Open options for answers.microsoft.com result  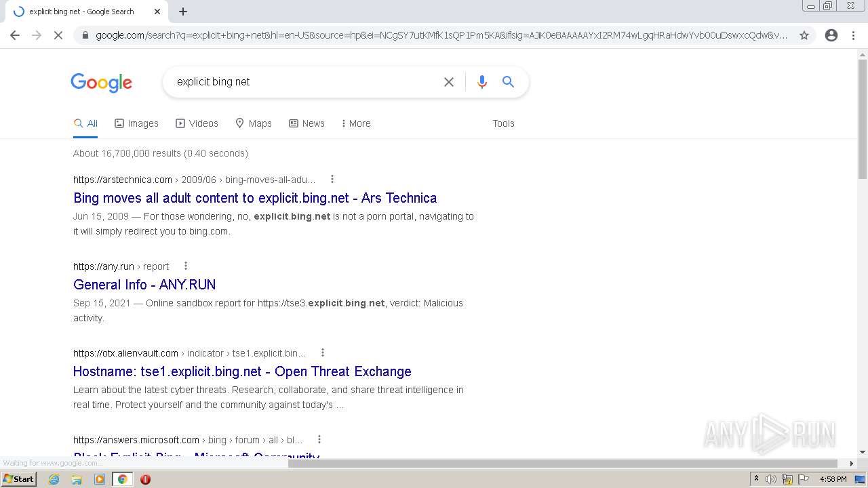319,440
